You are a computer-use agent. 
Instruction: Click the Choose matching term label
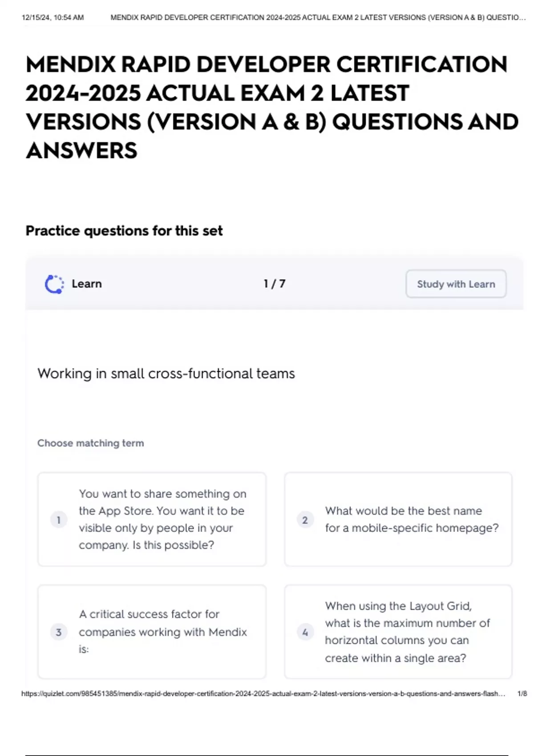91,443
